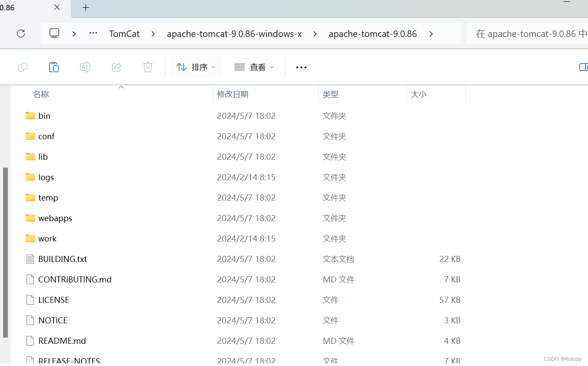Close the current tab
Image resolution: width=588 pixels, height=366 pixels.
coord(57,7)
